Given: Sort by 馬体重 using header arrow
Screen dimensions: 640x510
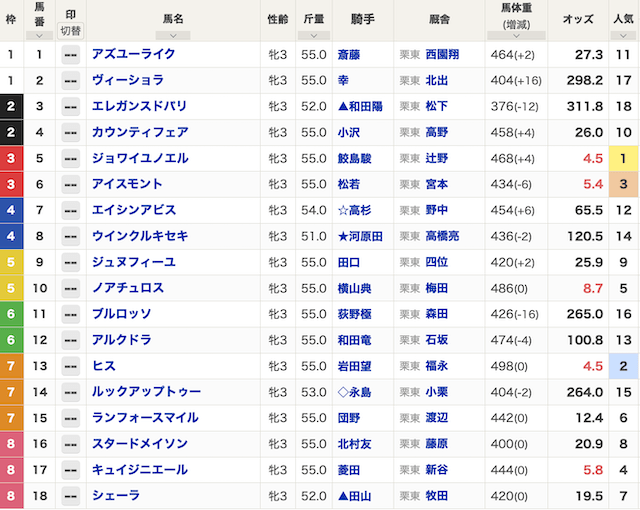Looking at the screenshot, I should coord(516,34).
